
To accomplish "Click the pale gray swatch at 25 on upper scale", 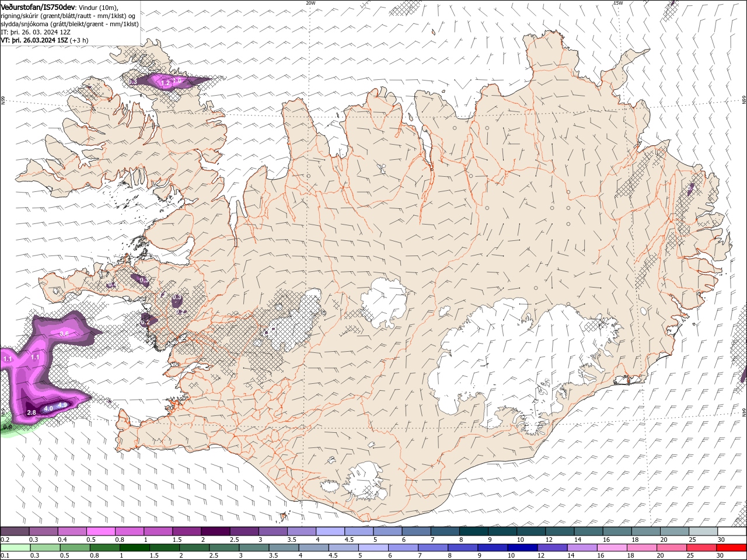I will 703,531.
